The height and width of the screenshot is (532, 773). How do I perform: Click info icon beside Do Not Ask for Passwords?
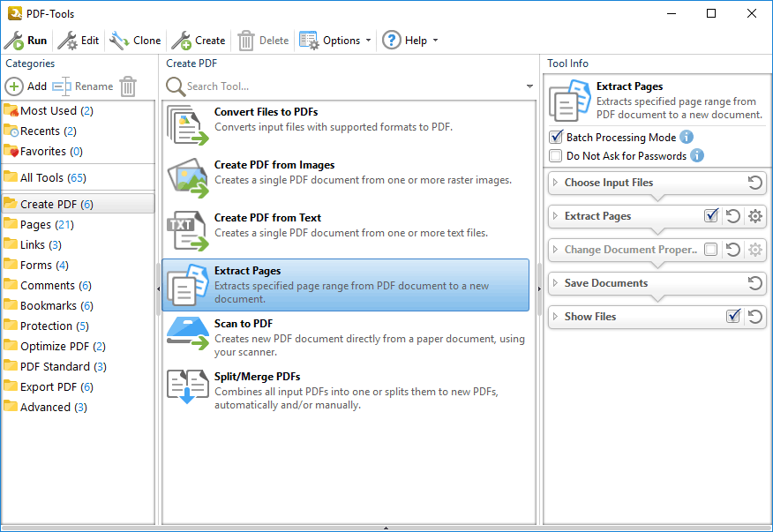pyautogui.click(x=696, y=156)
